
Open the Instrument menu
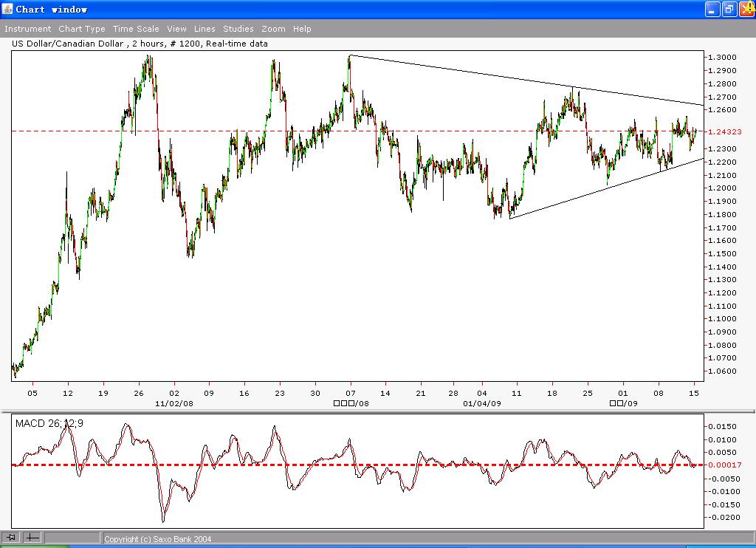click(x=27, y=29)
